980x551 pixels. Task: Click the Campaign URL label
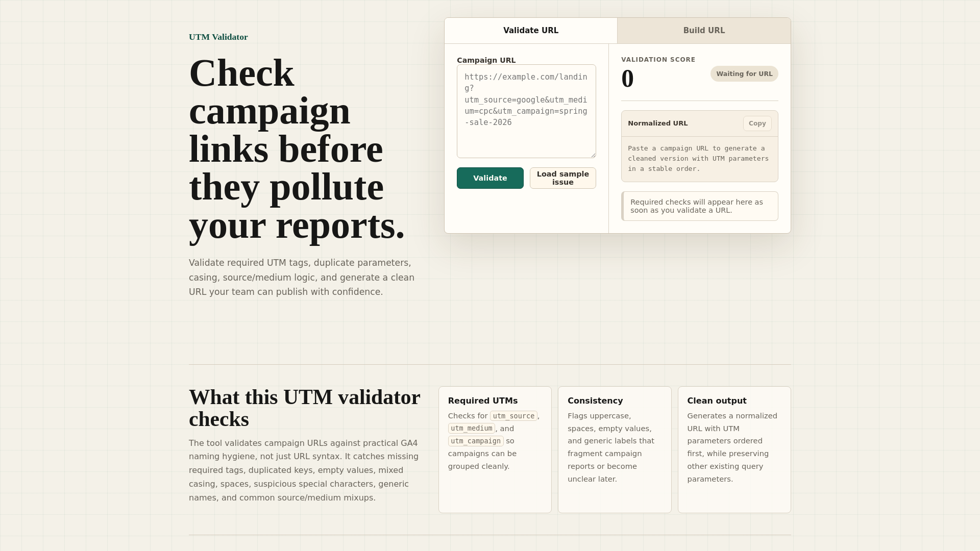coord(486,60)
